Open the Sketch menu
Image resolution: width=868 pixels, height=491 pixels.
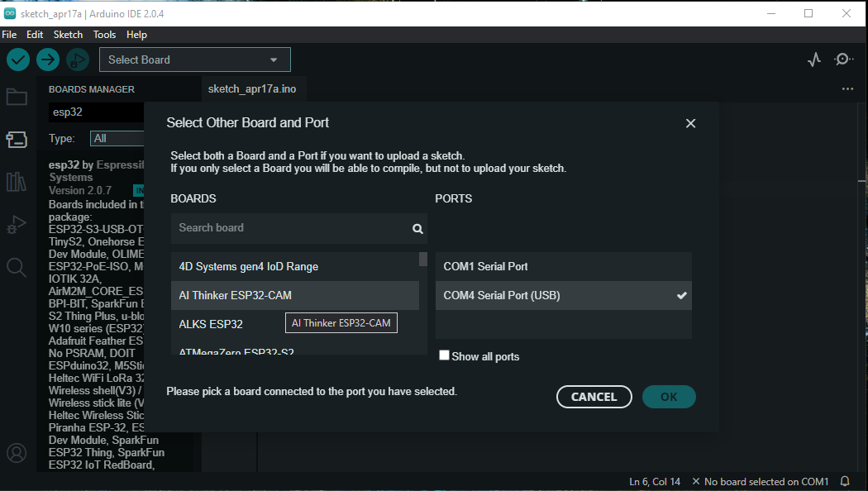[68, 35]
